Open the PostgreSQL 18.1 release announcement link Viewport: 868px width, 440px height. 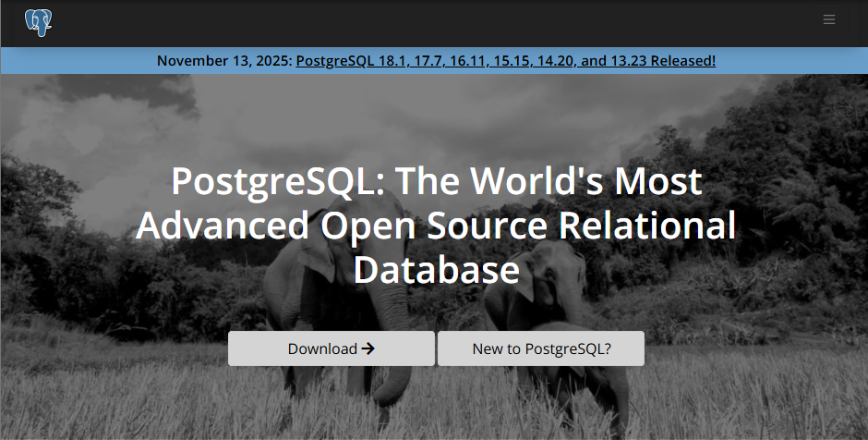pyautogui.click(x=505, y=61)
